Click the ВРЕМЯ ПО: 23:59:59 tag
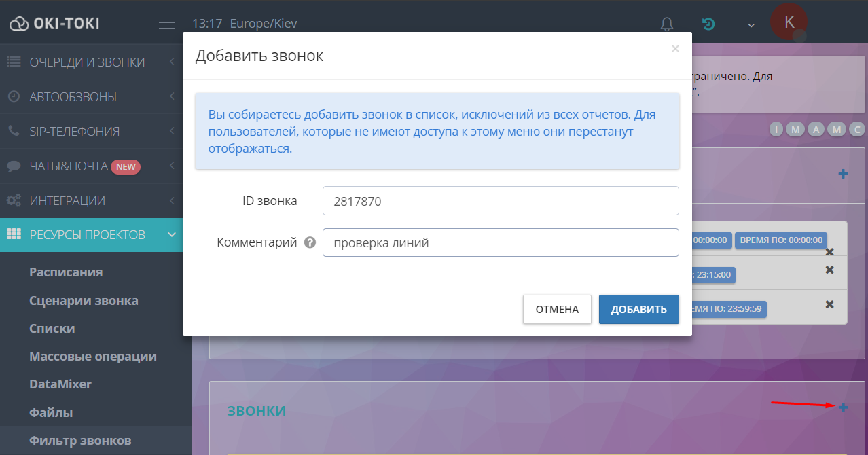Image resolution: width=868 pixels, height=455 pixels. pos(729,308)
